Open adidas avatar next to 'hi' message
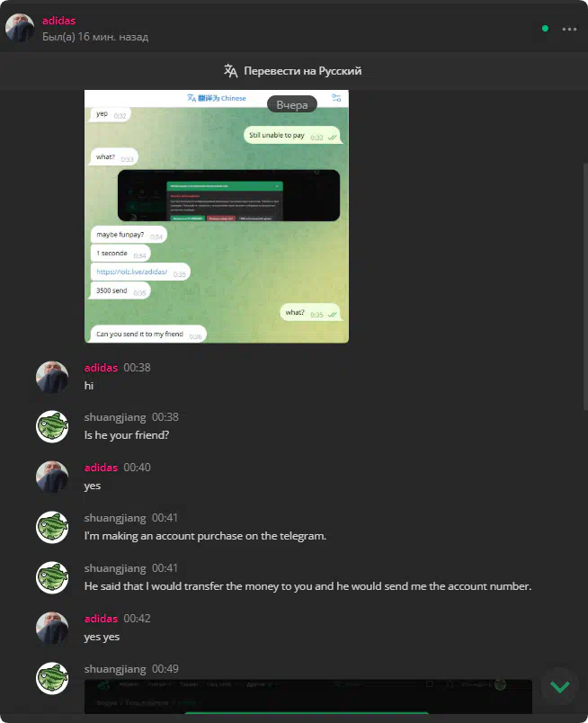This screenshot has width=588, height=723. (x=52, y=377)
